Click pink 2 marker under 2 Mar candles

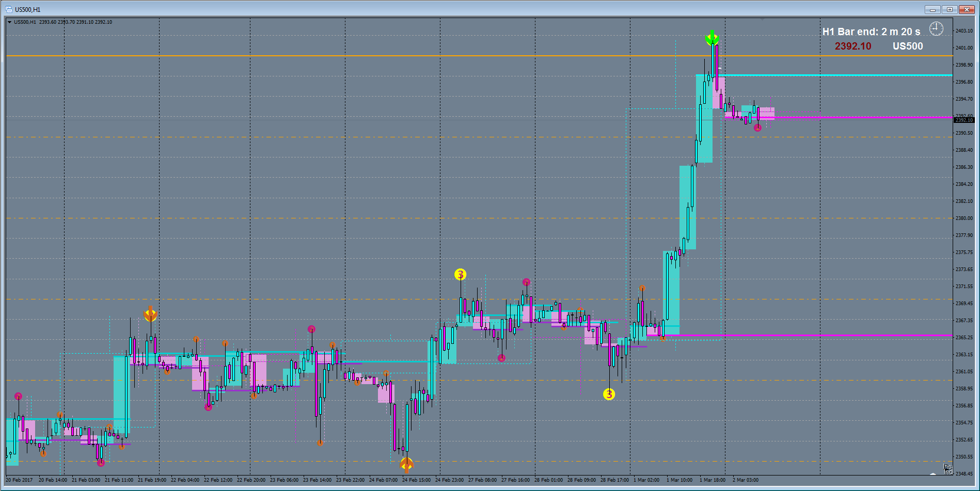click(x=757, y=128)
